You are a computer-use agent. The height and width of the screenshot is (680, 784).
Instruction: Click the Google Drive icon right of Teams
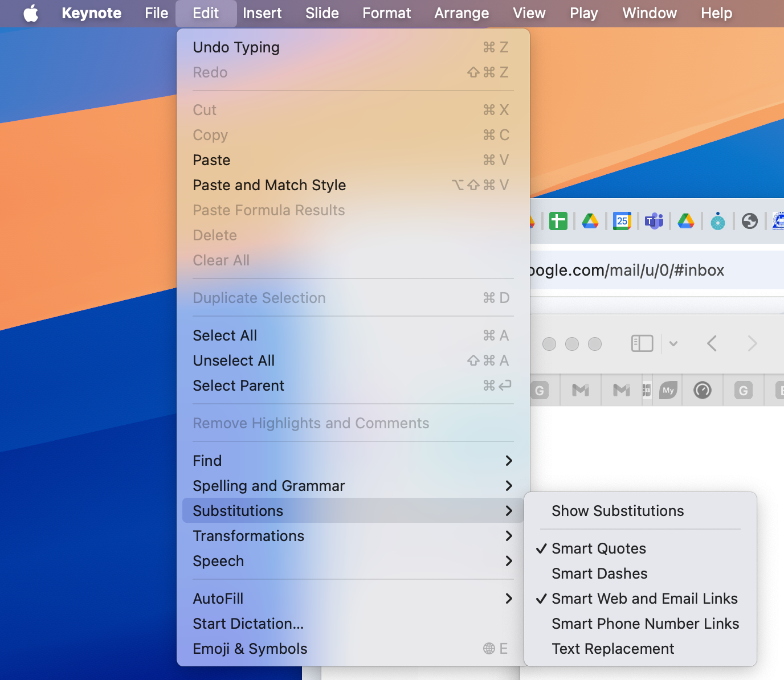pos(686,221)
